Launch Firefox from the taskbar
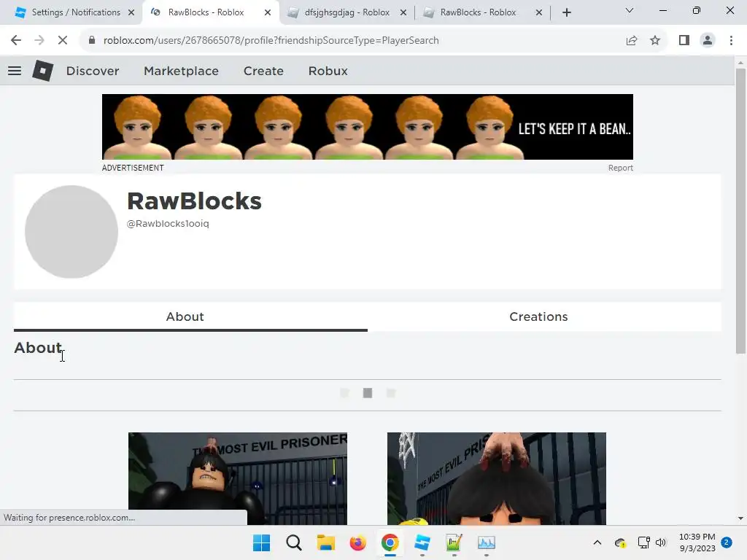The height and width of the screenshot is (560, 747). tap(357, 542)
